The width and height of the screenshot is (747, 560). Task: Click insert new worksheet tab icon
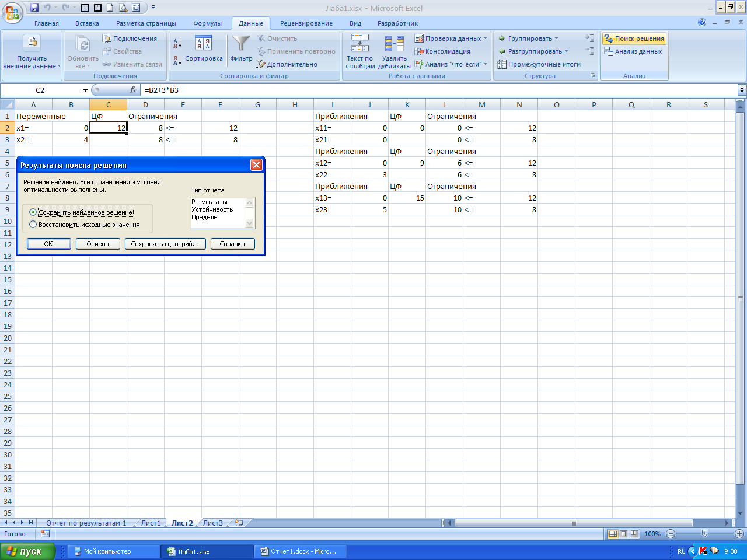(x=239, y=523)
